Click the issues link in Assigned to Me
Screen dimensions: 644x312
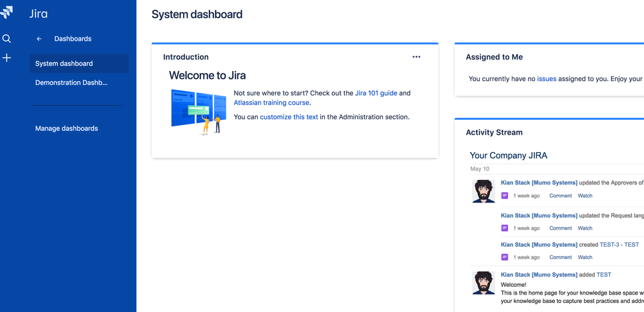click(x=547, y=79)
